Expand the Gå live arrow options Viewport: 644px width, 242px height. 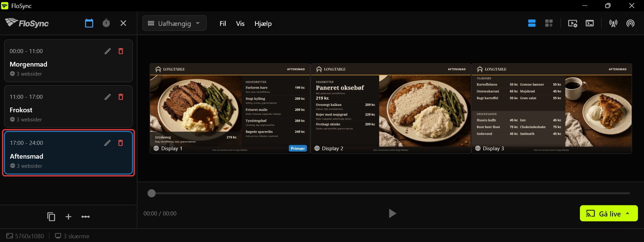coord(628,213)
